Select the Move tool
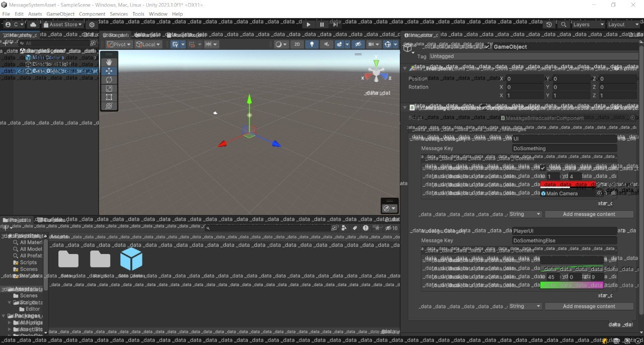Image resolution: width=644 pixels, height=345 pixels. [x=109, y=71]
